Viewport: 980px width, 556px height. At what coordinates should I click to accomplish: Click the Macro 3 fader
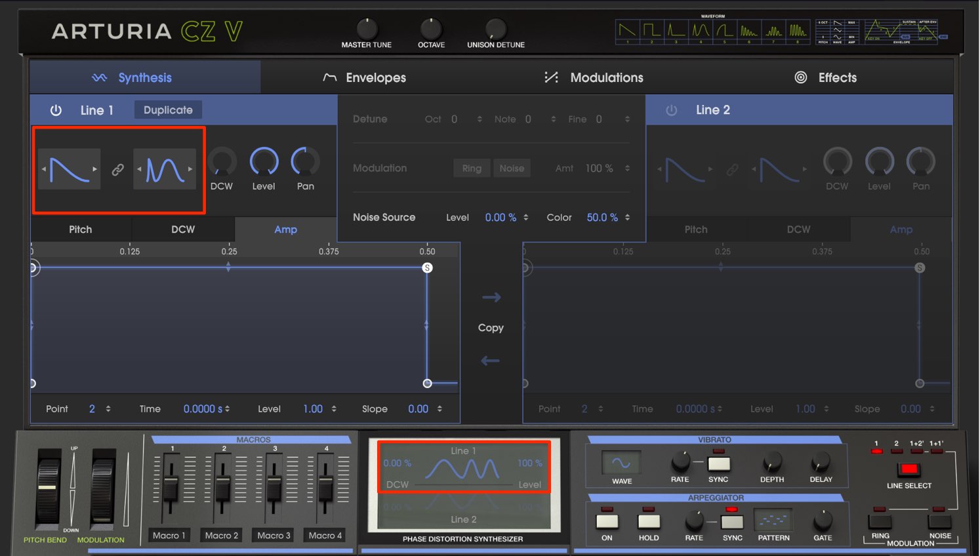[274, 488]
